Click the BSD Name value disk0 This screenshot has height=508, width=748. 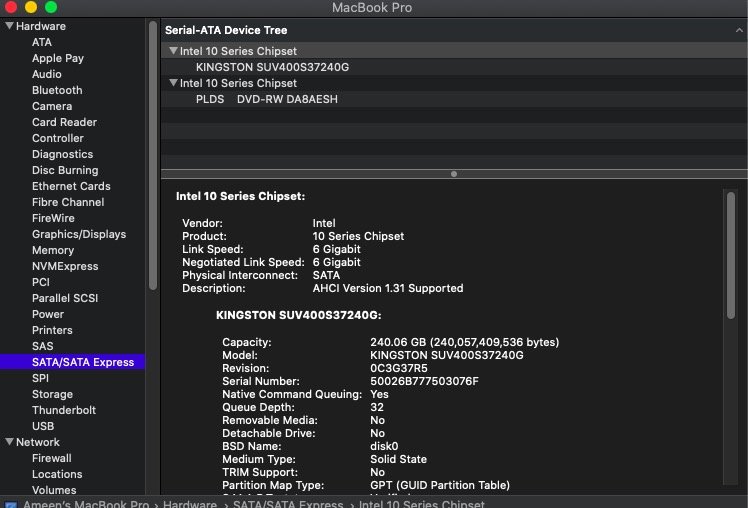[384, 446]
